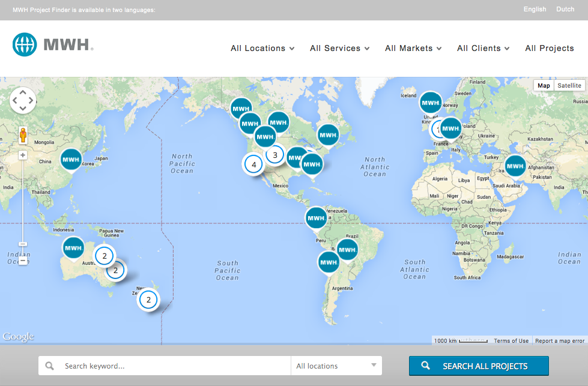588x386 pixels.
Task: Switch map to Satellite view
Action: [x=569, y=86]
